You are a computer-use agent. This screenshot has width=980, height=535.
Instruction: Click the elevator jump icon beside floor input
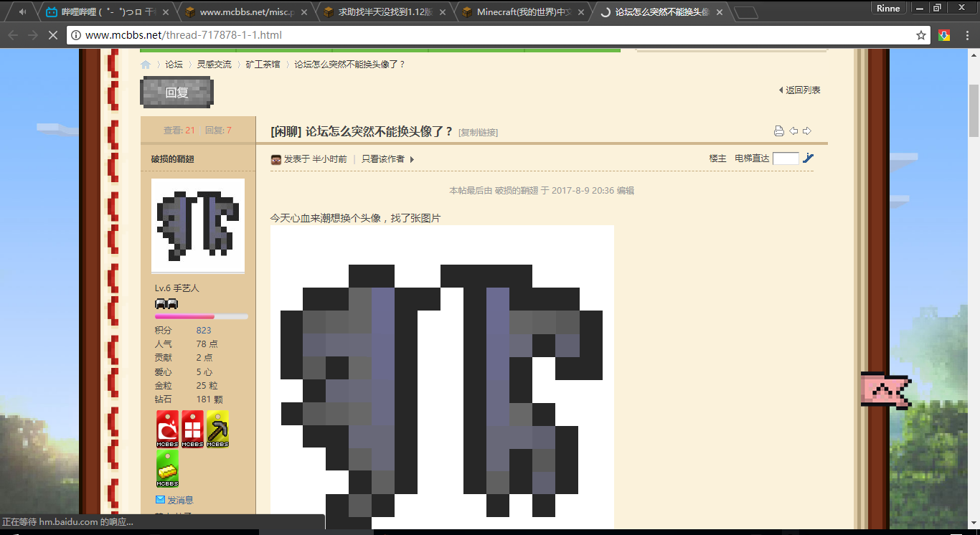point(809,158)
